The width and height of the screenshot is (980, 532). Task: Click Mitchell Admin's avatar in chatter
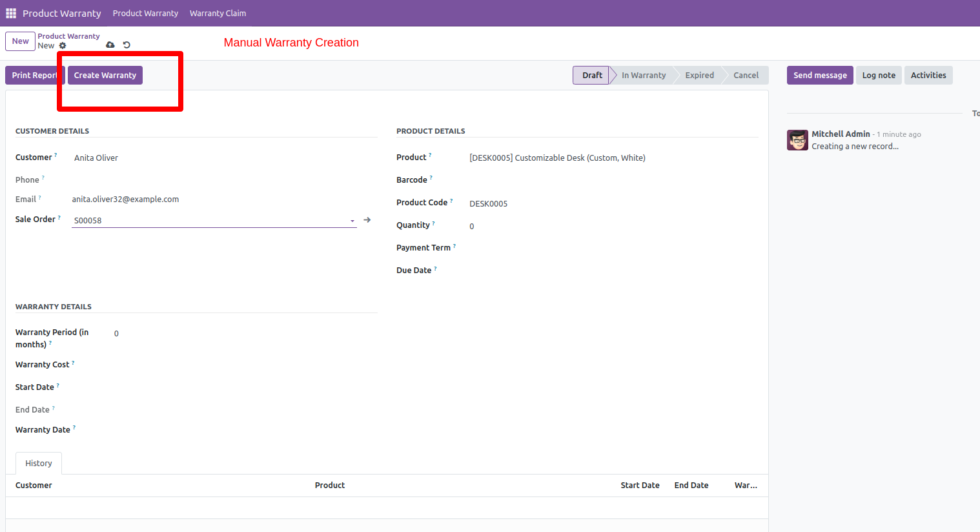[x=797, y=140]
